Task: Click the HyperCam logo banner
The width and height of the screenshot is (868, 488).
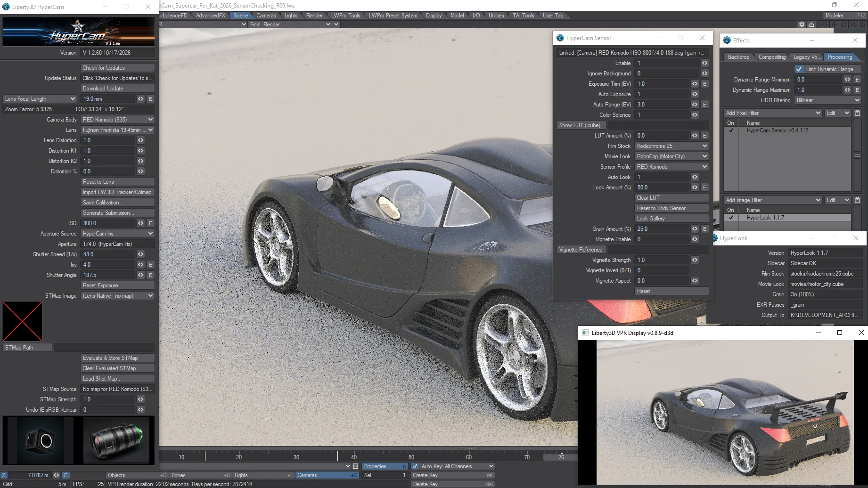Action: (78, 32)
